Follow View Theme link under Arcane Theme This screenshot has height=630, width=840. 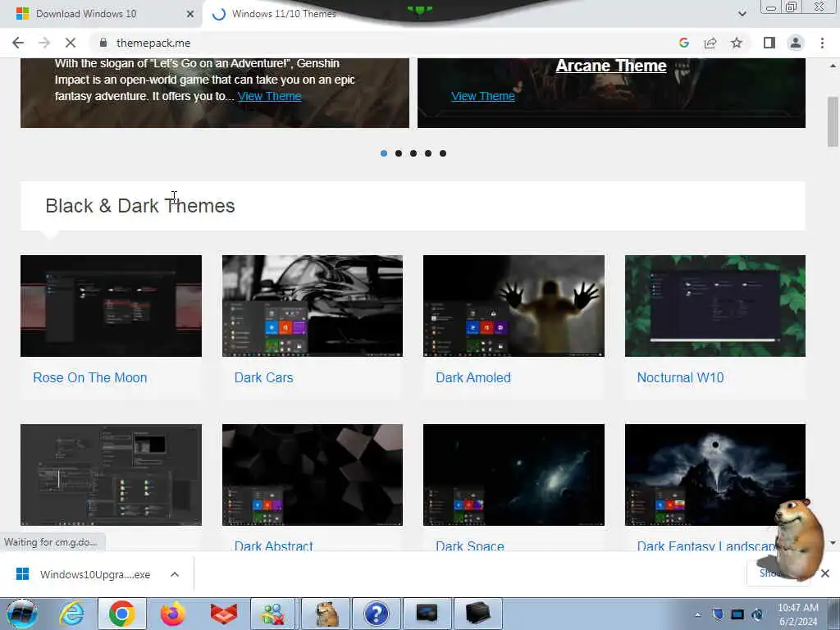pyautogui.click(x=482, y=96)
